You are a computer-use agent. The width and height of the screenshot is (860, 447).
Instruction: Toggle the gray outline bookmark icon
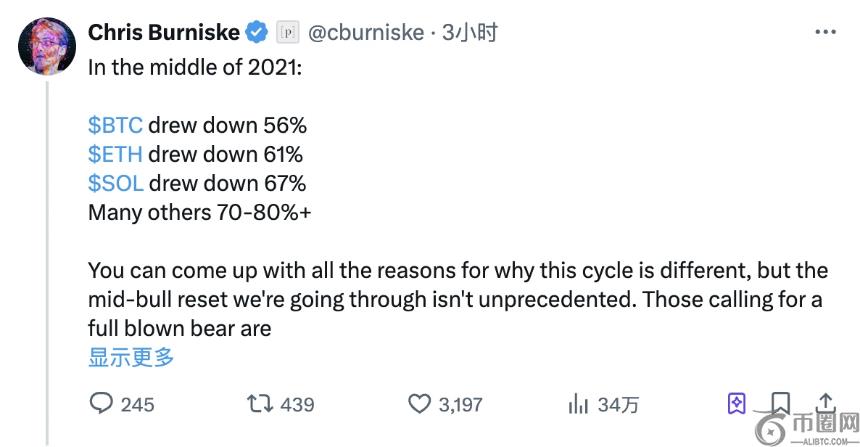click(782, 402)
